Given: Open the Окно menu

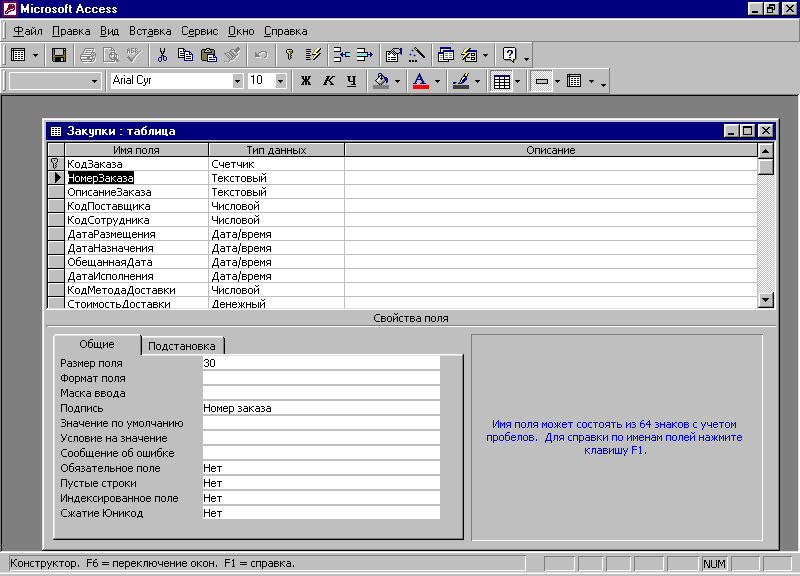Looking at the screenshot, I should tap(241, 31).
